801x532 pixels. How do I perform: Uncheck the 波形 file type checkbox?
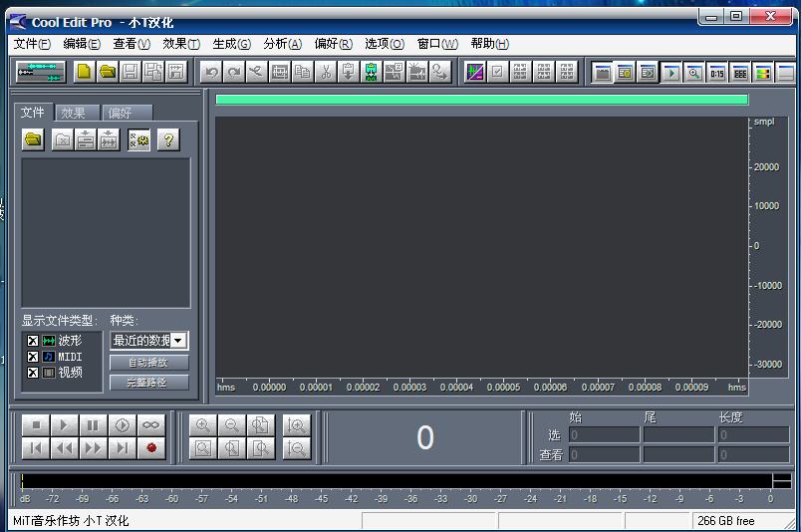click(x=33, y=341)
